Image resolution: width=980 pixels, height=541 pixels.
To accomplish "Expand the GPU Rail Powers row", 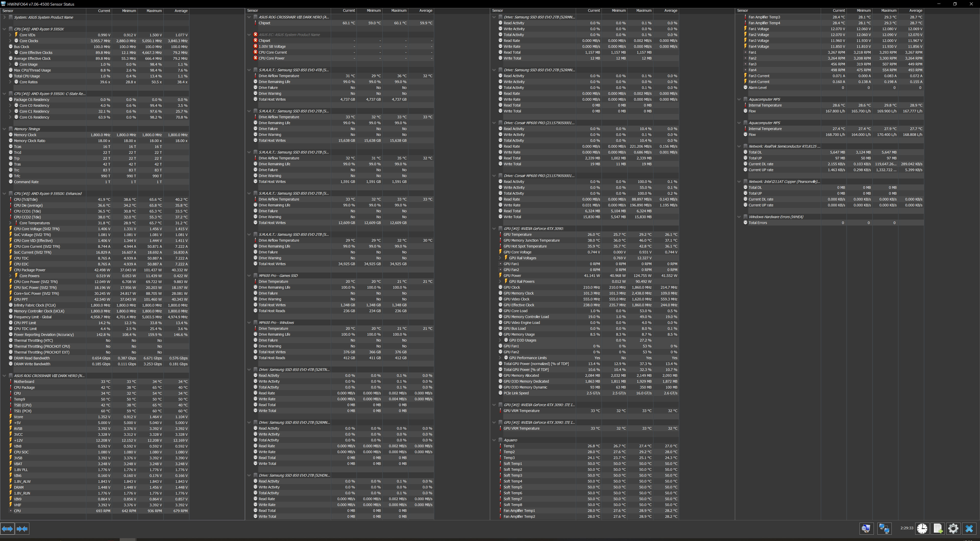I will coord(500,282).
